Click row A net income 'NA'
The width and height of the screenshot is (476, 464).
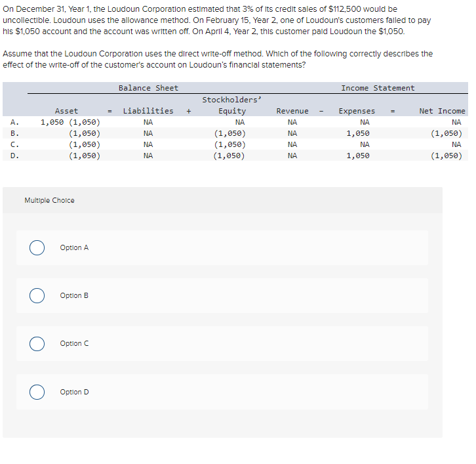pyautogui.click(x=456, y=123)
